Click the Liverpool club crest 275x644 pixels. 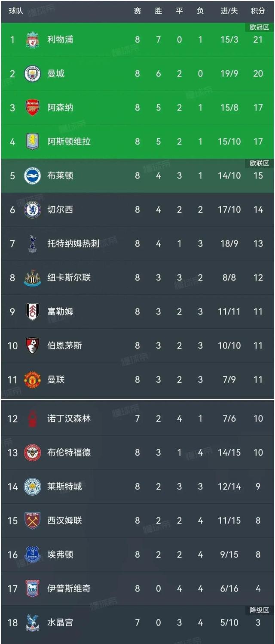click(x=31, y=40)
